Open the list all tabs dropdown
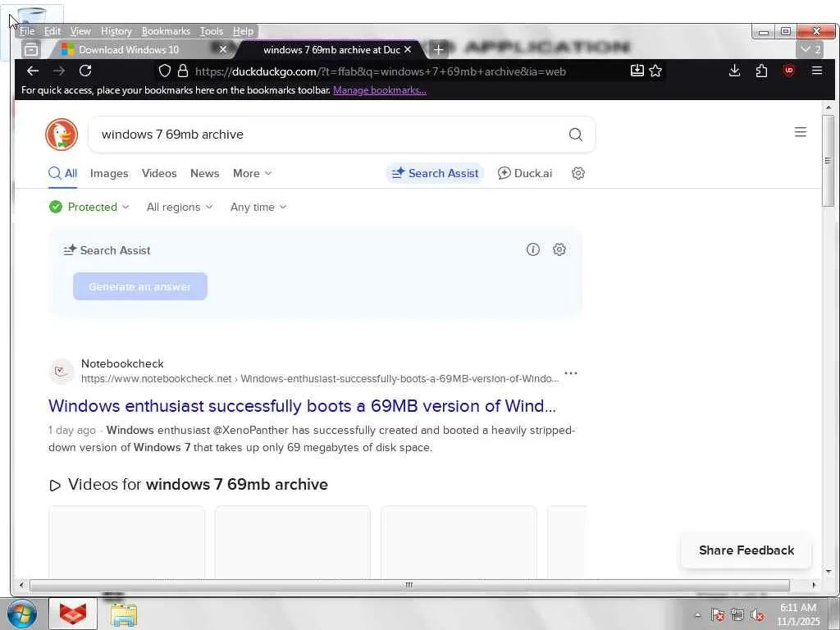This screenshot has width=840, height=630. (x=810, y=50)
